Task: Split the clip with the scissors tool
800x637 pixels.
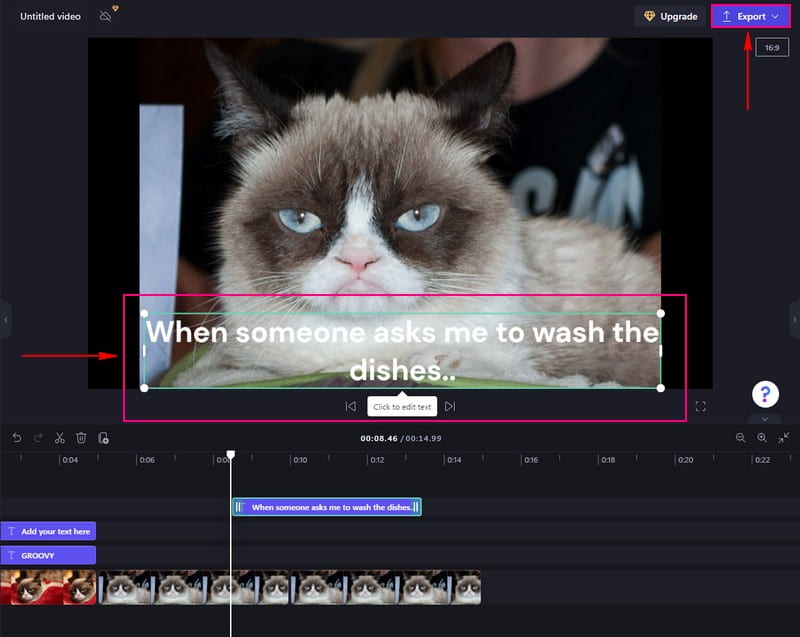Action: (60, 437)
